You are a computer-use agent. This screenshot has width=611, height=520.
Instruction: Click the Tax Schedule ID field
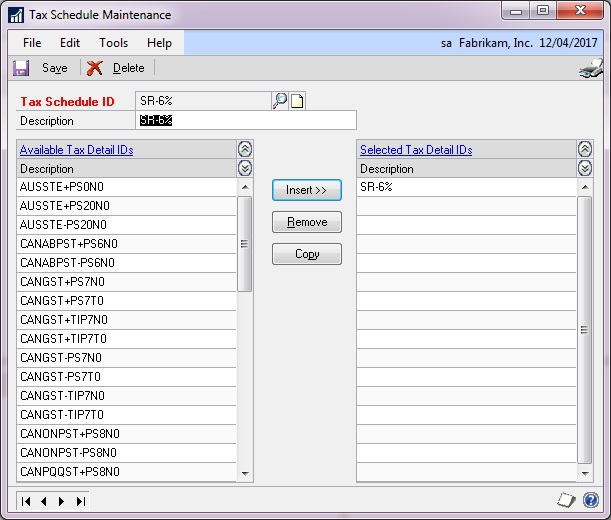click(203, 101)
